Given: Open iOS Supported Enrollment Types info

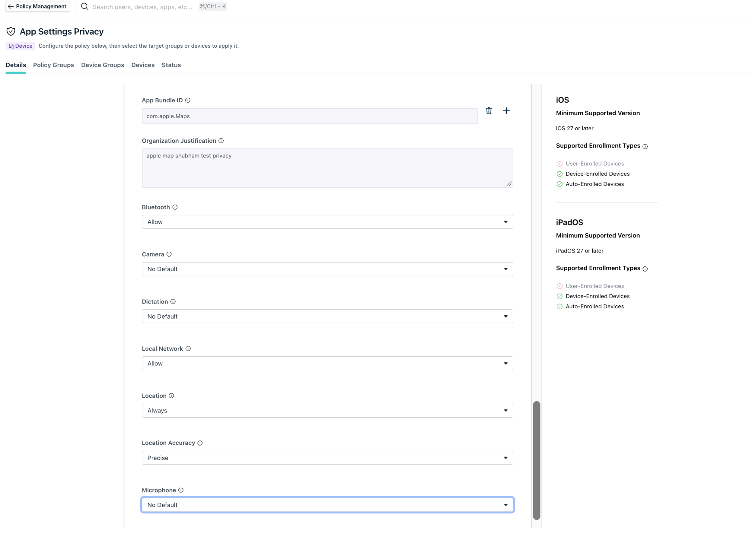Looking at the screenshot, I should (x=645, y=146).
